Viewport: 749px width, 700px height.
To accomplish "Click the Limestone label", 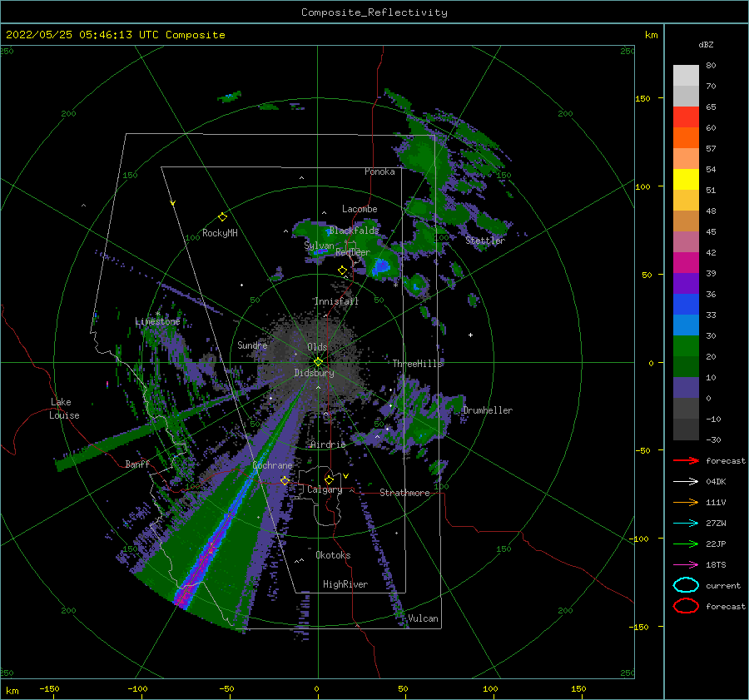I will pos(157,321).
